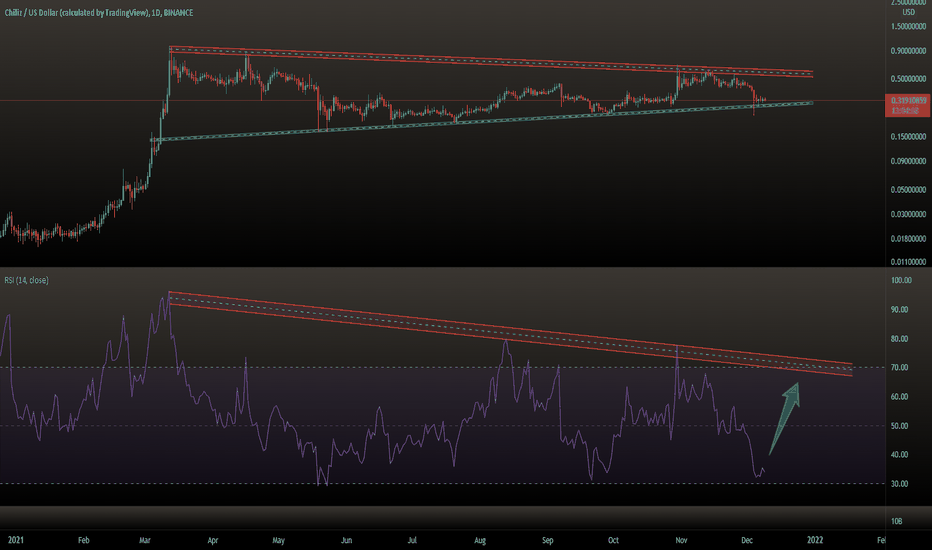Click the RSI 40.00 scale label
Screen dimensions: 932x550
coord(899,454)
